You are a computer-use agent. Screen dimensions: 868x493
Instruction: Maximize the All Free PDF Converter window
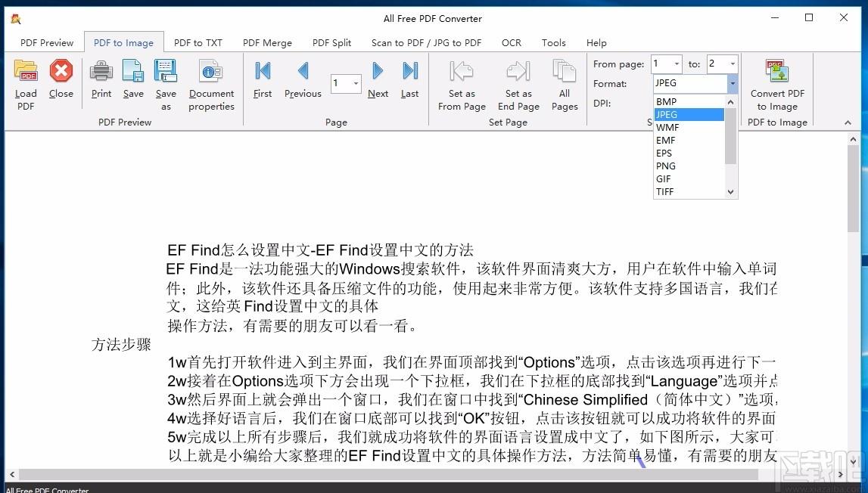(x=809, y=17)
